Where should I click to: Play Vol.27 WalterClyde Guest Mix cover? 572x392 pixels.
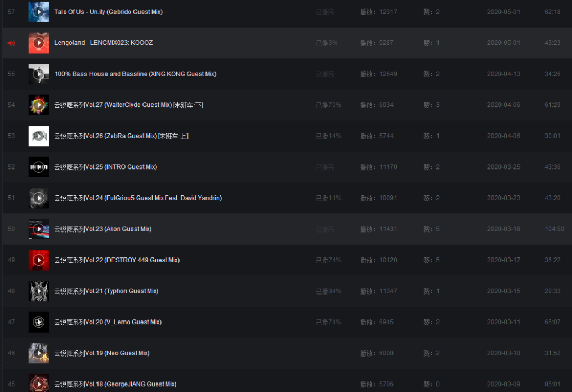click(x=39, y=105)
